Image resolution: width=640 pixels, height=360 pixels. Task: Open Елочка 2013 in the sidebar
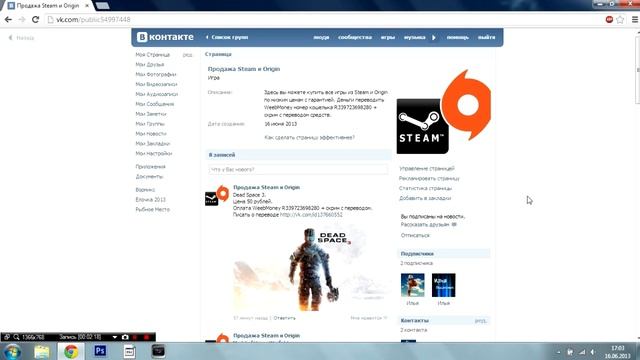151,200
